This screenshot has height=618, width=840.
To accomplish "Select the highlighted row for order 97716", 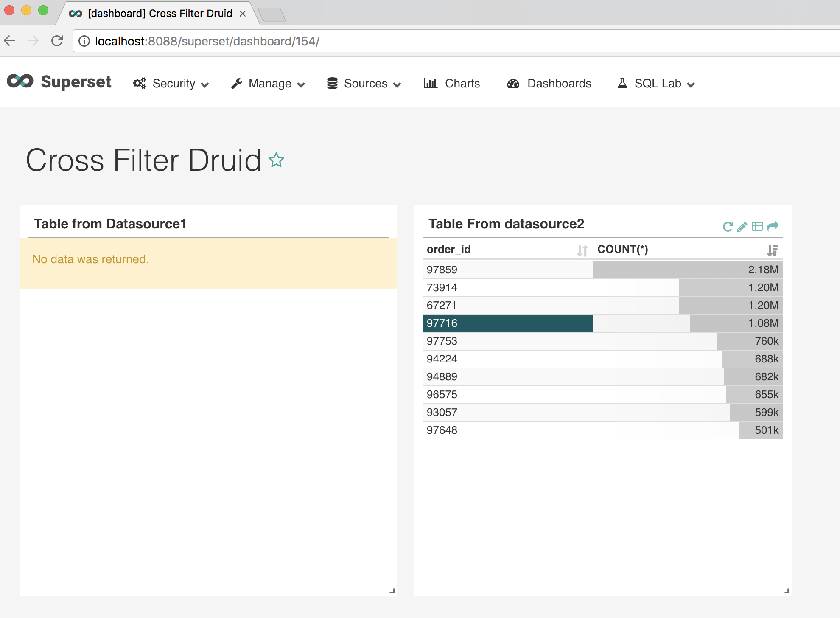I will point(508,323).
